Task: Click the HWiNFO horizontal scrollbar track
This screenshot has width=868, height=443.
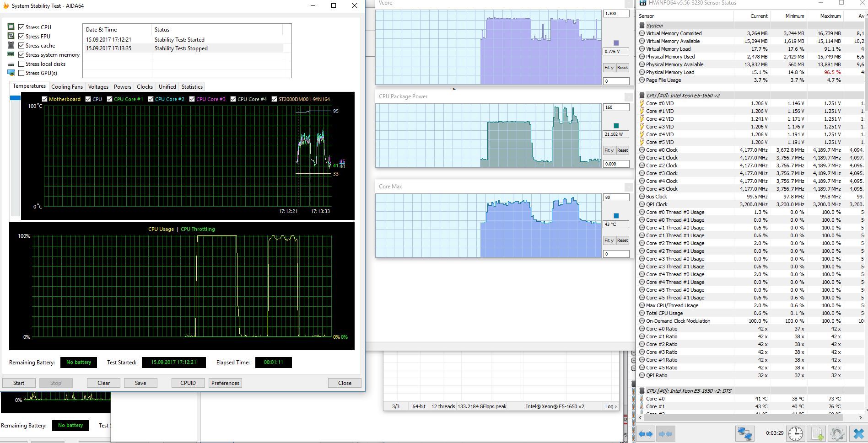Action: pos(750,417)
